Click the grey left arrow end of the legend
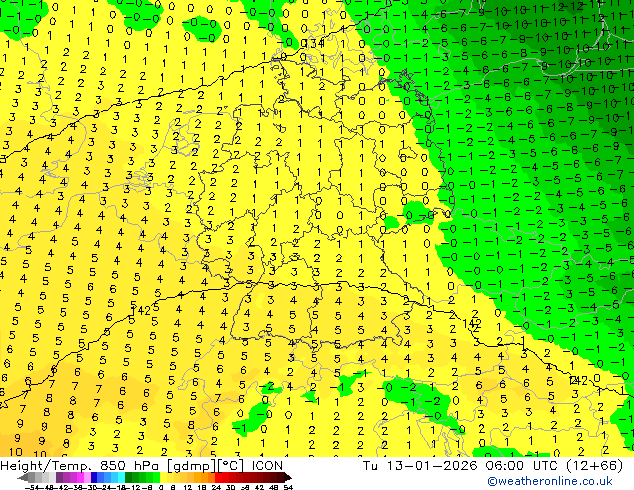The image size is (634, 490). click(22, 477)
